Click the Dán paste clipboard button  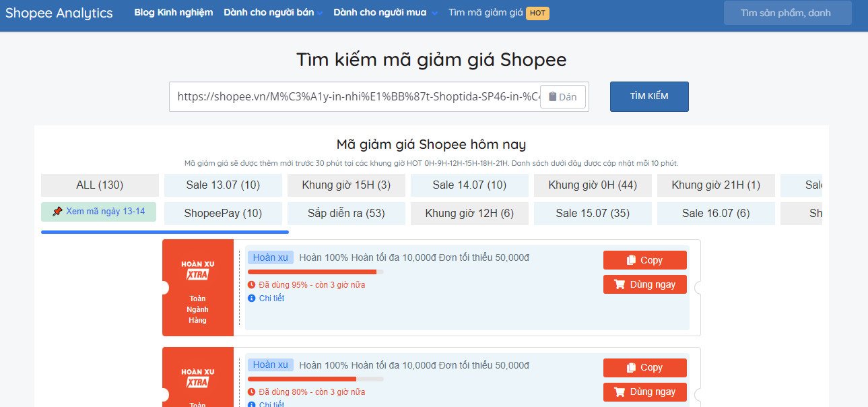point(562,97)
